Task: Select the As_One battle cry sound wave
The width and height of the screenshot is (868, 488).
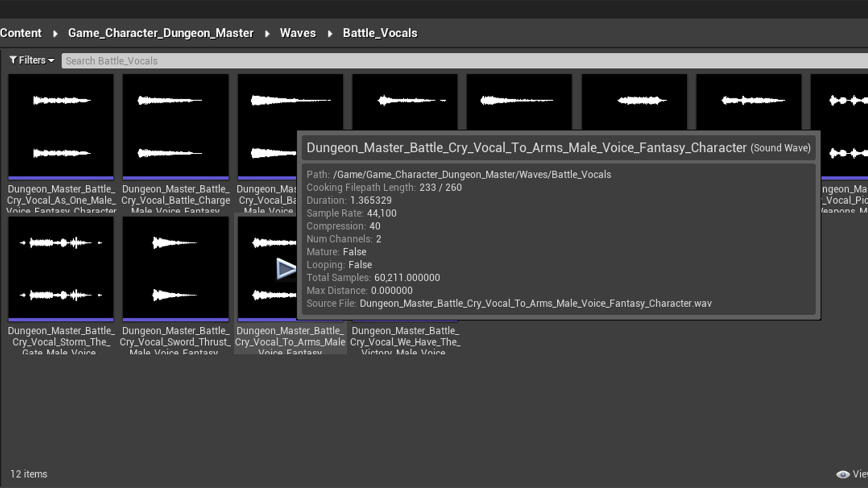Action: (x=61, y=126)
